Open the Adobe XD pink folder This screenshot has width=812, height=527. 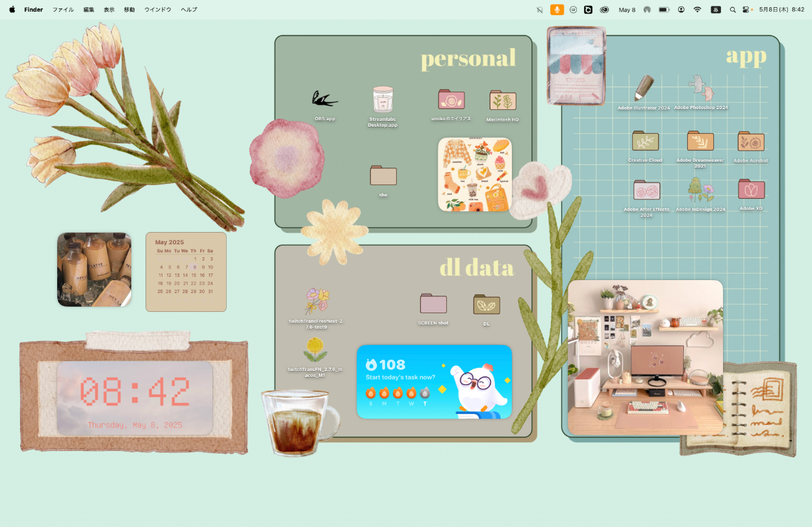751,190
